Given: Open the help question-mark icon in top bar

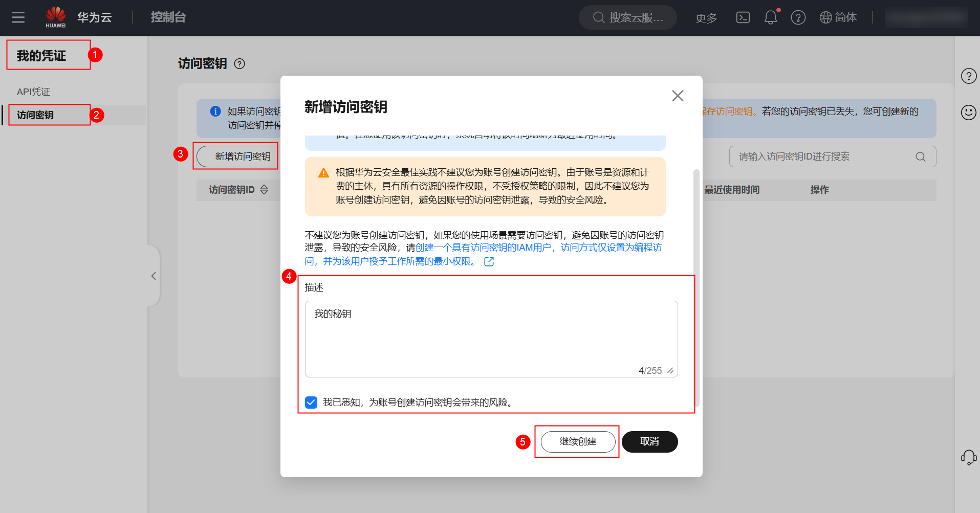Looking at the screenshot, I should point(798,18).
